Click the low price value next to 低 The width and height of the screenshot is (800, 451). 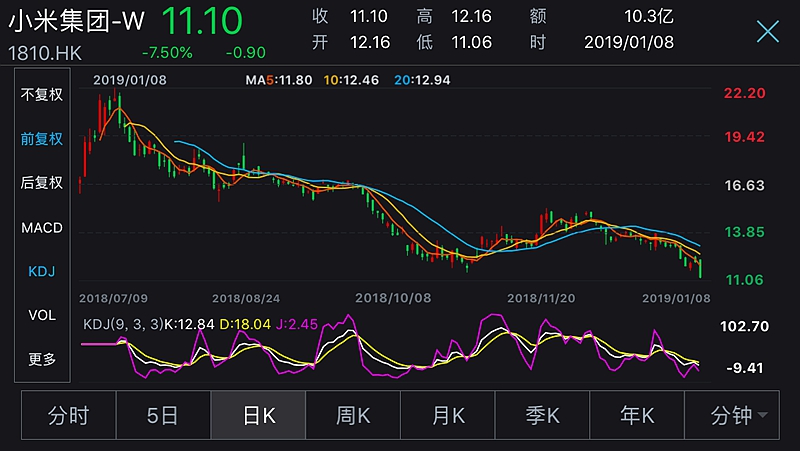pos(471,42)
